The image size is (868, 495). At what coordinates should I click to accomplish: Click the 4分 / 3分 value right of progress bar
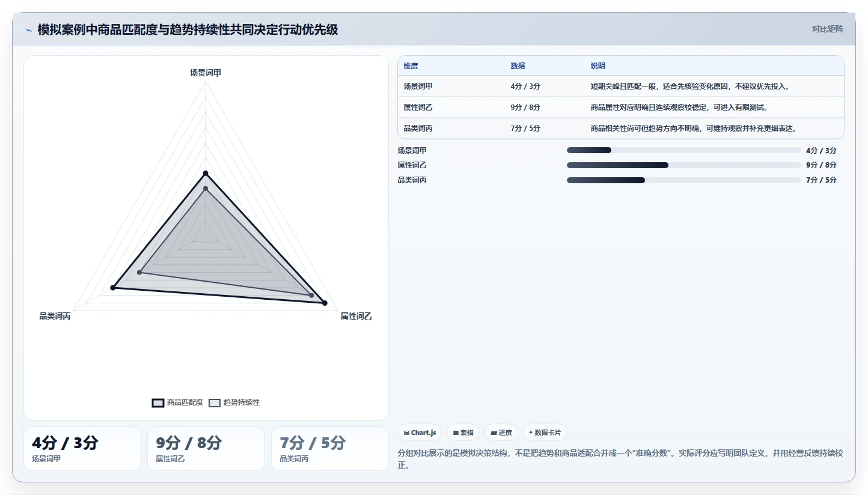(821, 151)
